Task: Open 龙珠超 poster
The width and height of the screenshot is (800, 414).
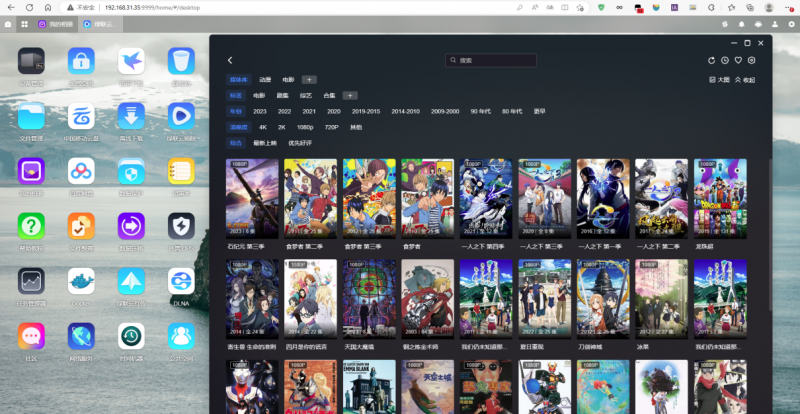Action: 720,199
